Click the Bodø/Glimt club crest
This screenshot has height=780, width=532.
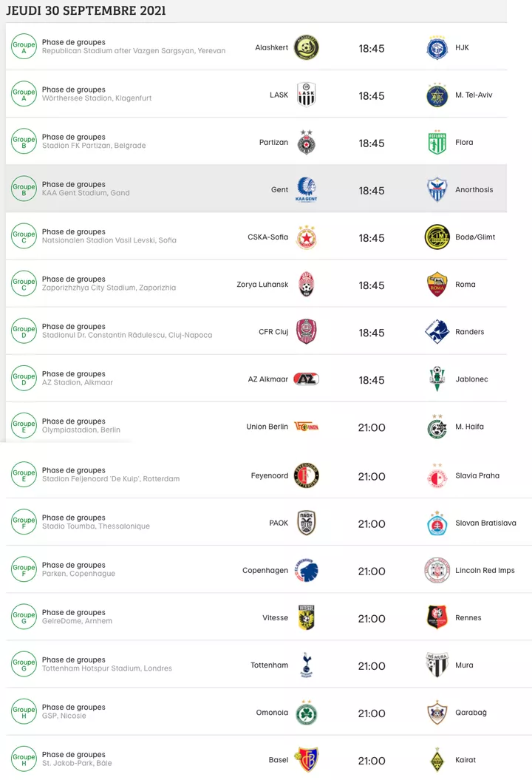pos(437,236)
